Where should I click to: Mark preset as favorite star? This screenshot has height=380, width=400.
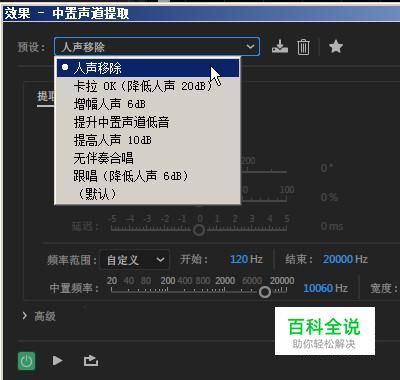[336, 47]
